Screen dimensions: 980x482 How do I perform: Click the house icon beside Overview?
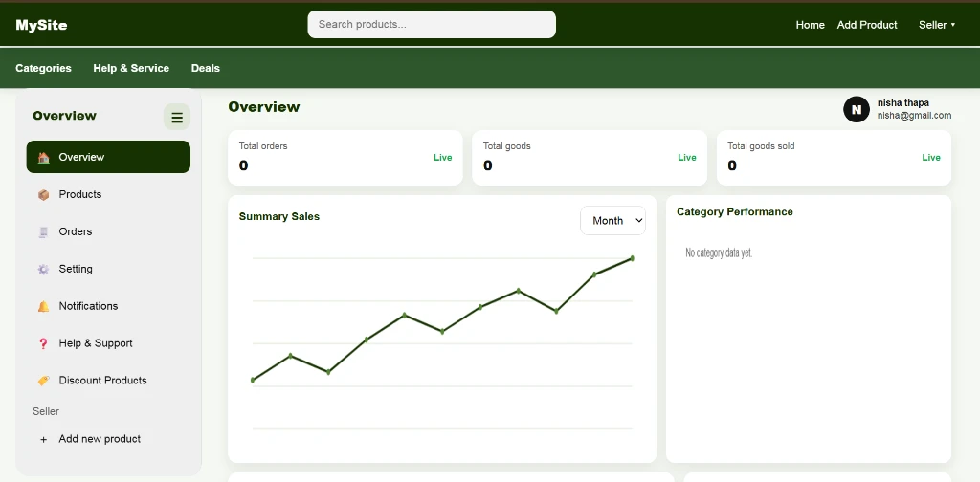(43, 158)
